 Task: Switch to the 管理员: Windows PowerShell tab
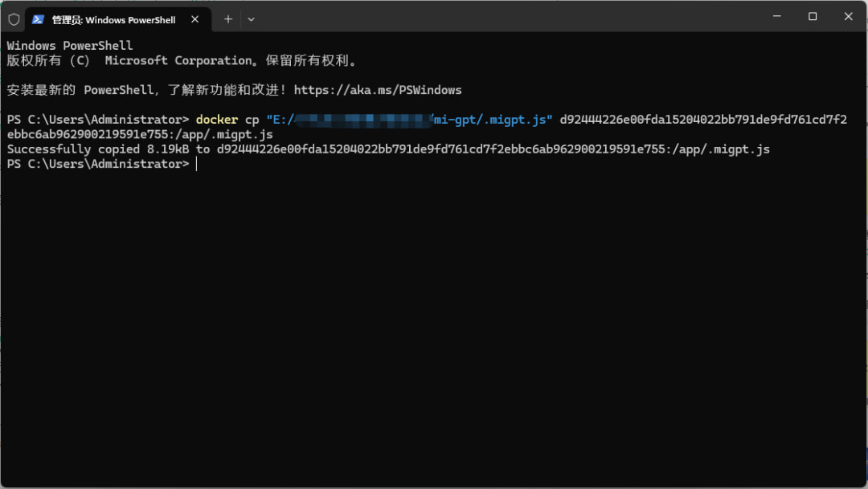(x=118, y=19)
